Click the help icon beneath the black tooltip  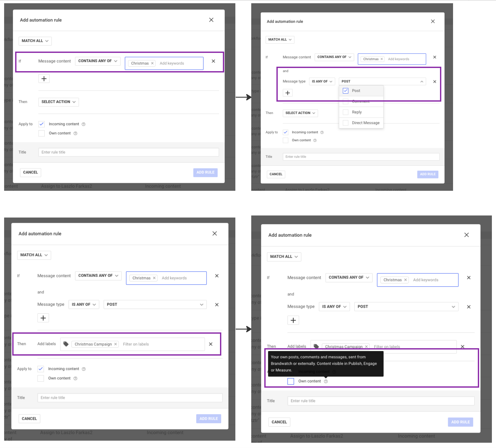(326, 381)
